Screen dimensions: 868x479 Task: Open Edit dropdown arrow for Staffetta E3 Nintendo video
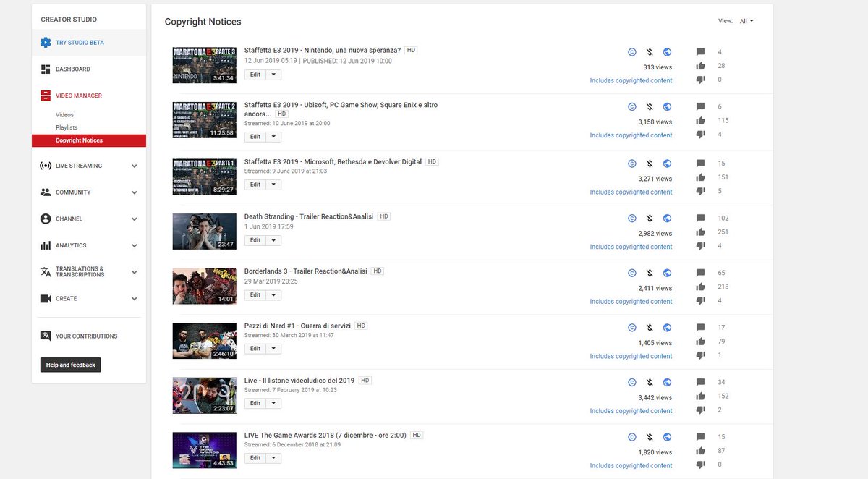click(x=273, y=75)
